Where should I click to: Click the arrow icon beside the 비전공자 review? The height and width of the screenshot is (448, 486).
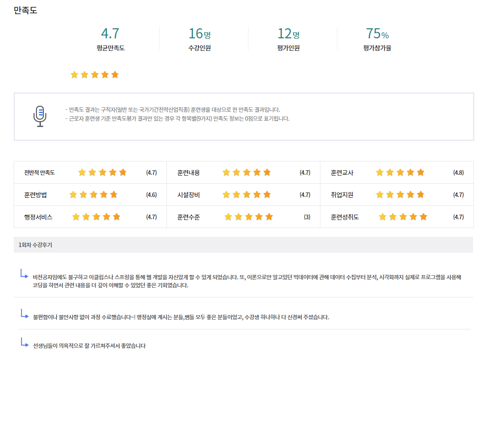tap(24, 274)
